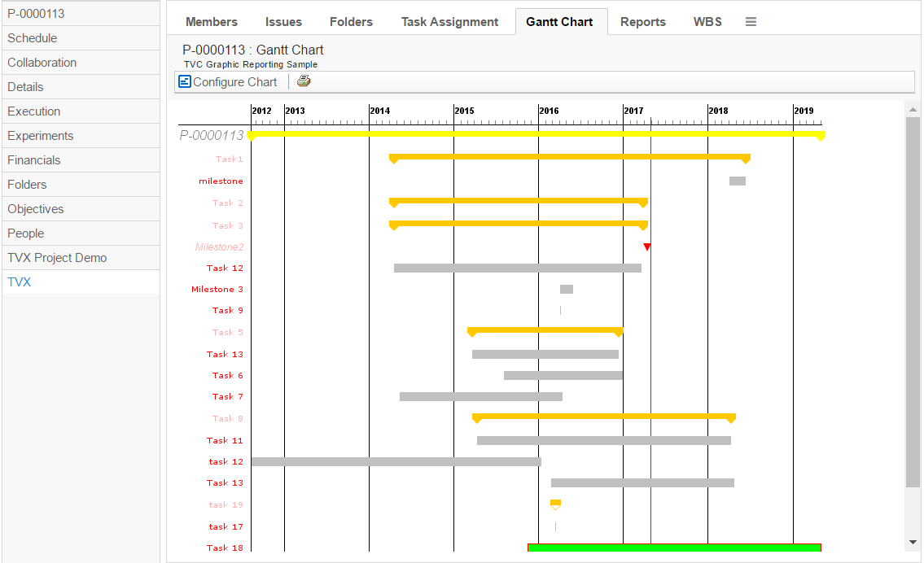Open TVX Project Demo sidebar item
This screenshot has height=563, width=924.
(57, 258)
